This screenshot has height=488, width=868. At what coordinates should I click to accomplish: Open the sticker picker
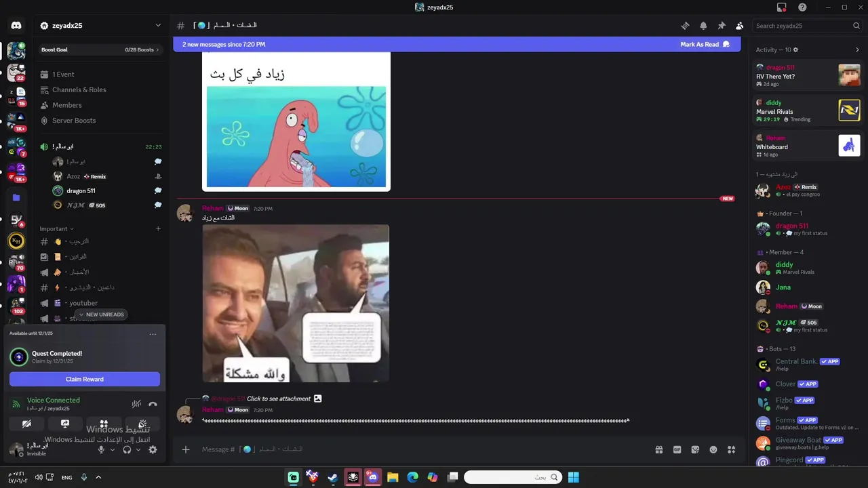695,449
